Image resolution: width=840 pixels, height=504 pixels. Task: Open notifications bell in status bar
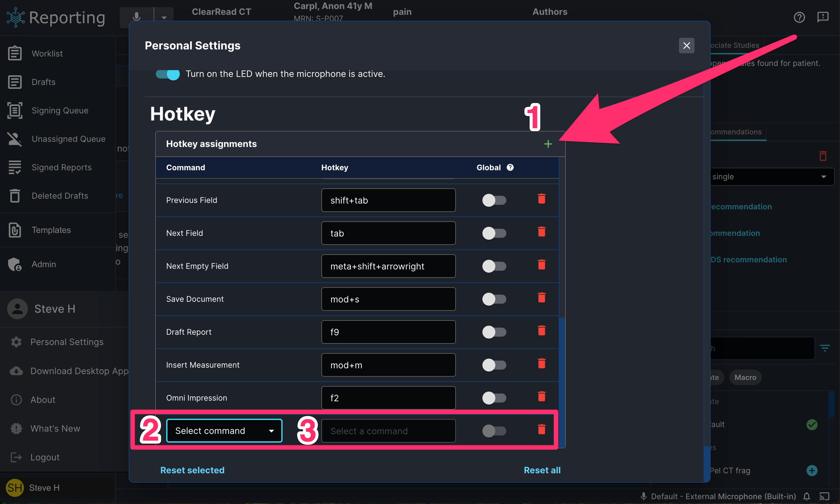tap(807, 497)
